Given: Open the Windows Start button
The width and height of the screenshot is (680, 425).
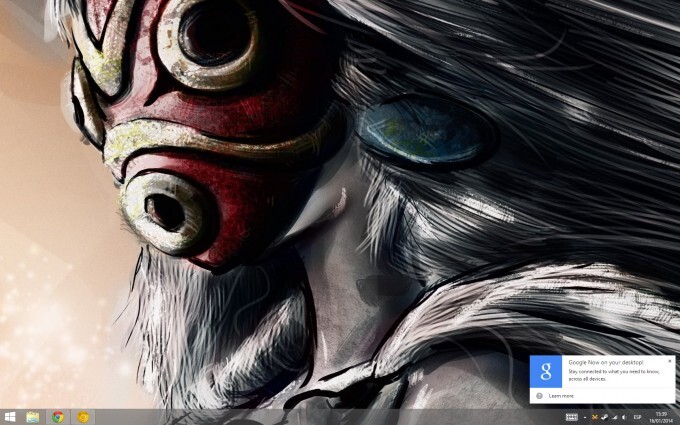Looking at the screenshot, I should [10, 416].
